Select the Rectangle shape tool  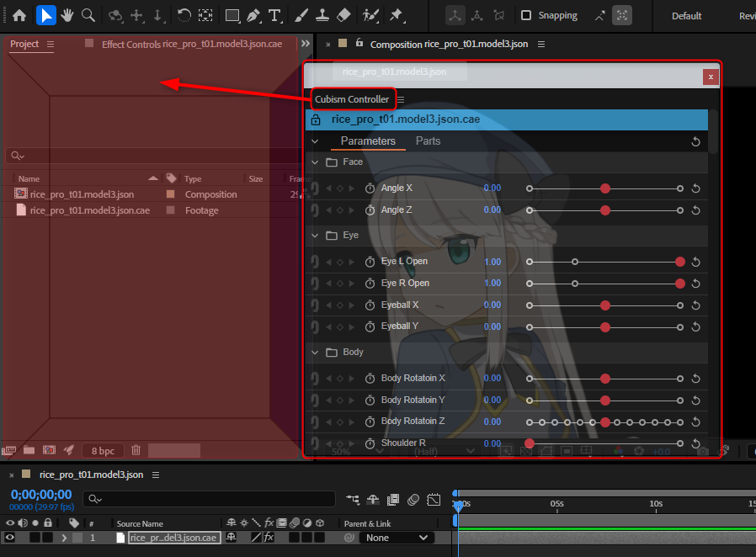232,15
